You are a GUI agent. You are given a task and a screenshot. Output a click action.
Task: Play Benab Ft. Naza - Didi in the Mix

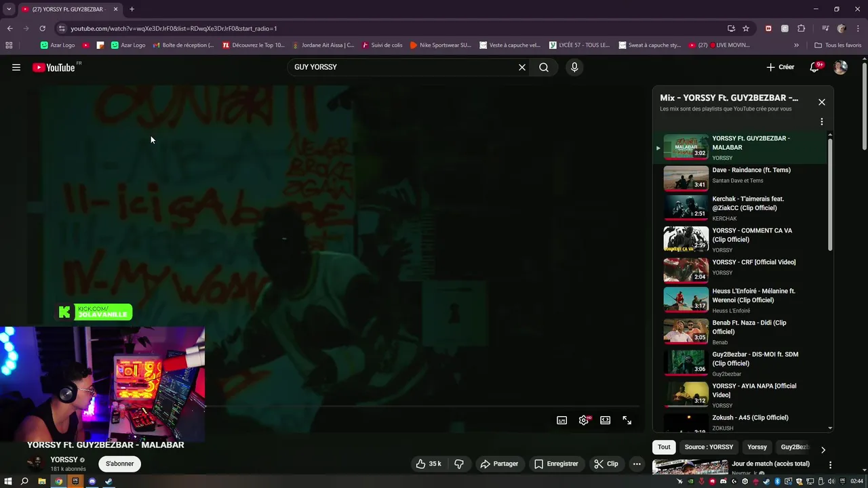(741, 332)
